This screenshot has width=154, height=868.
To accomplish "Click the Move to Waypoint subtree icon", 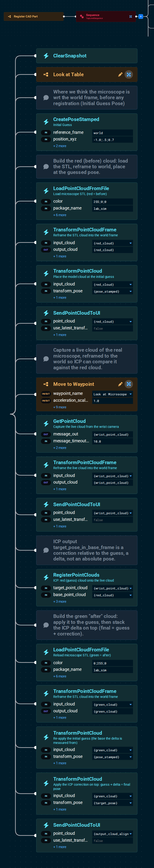I will pyautogui.click(x=46, y=384).
